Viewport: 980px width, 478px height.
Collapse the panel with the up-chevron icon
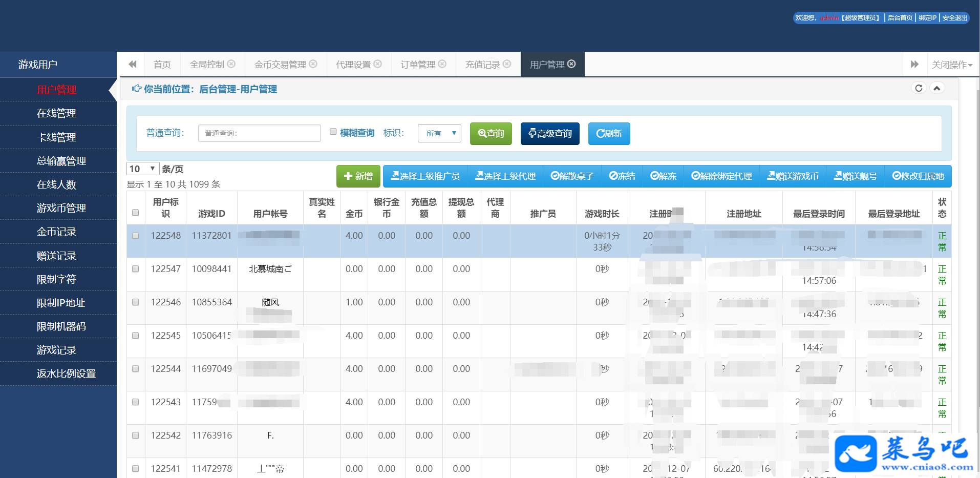[x=937, y=88]
